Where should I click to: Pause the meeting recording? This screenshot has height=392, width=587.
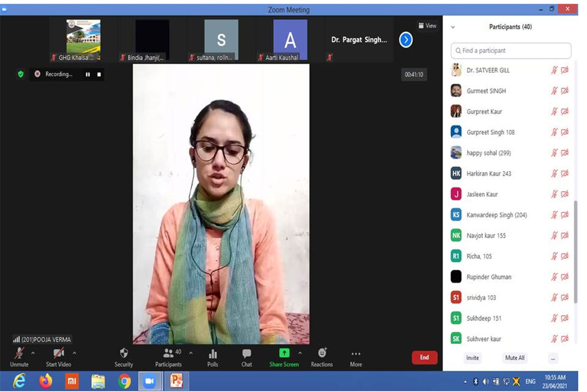[88, 75]
